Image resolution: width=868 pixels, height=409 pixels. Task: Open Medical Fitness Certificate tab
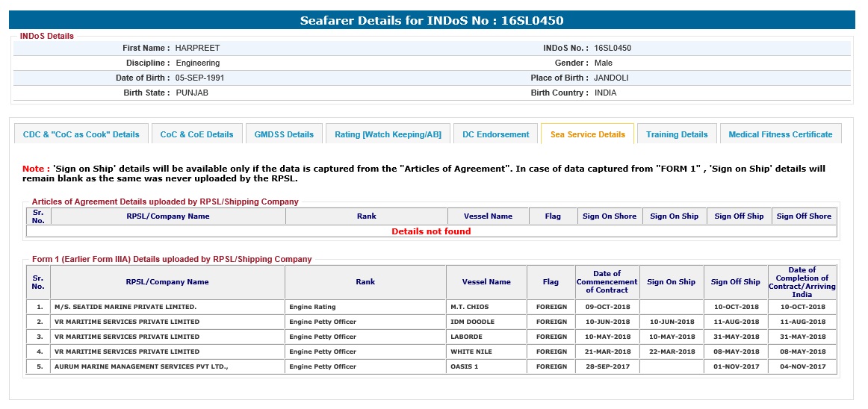coord(780,134)
